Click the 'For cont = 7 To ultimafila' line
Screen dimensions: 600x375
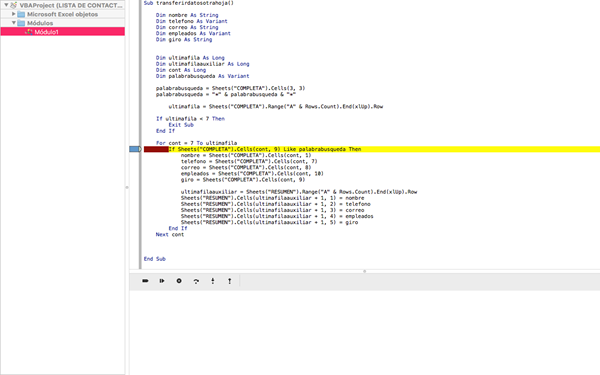point(196,143)
